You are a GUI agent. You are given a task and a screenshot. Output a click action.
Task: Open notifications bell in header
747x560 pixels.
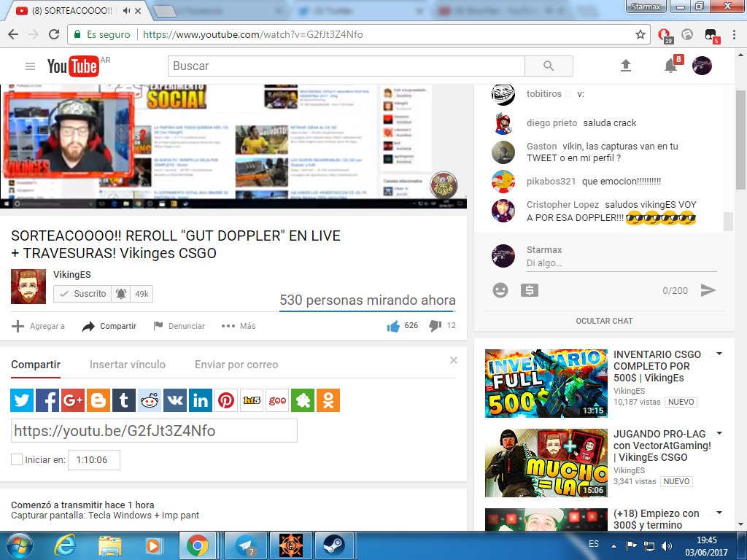pos(671,66)
